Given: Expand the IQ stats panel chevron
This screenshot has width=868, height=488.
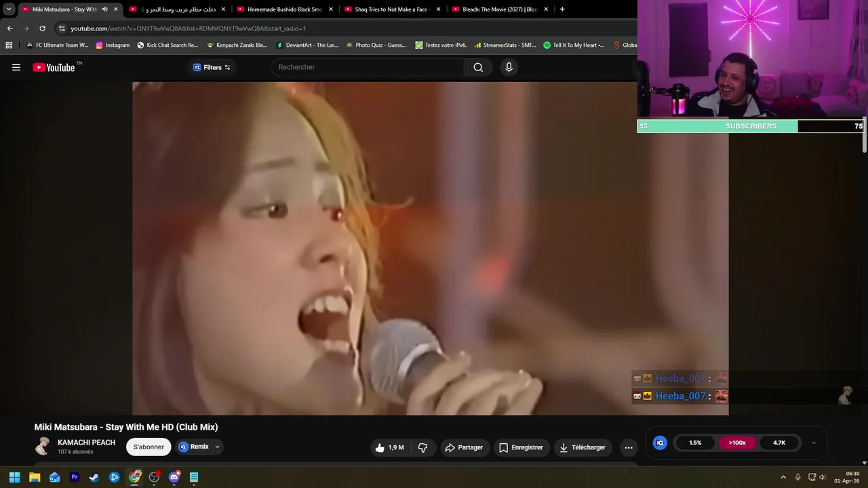Looking at the screenshot, I should 813,443.
